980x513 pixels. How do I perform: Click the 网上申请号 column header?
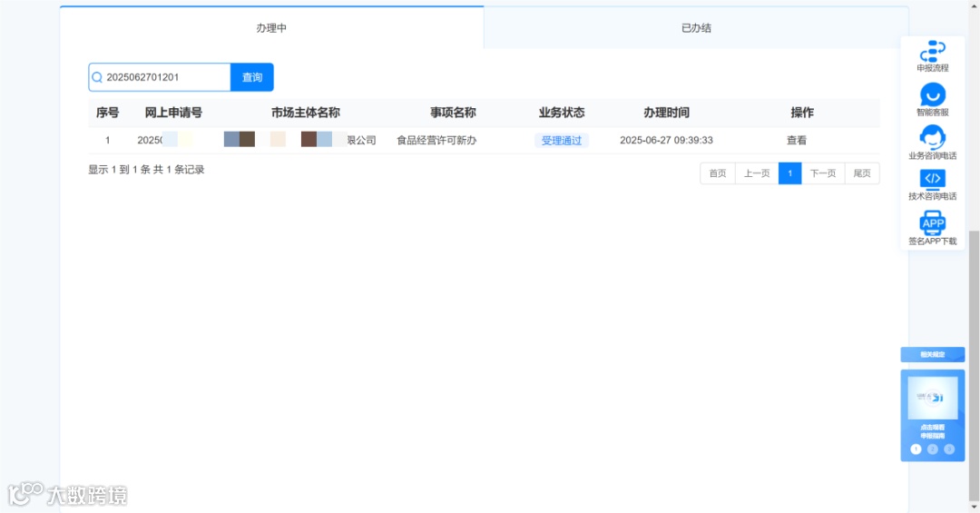pos(173,113)
